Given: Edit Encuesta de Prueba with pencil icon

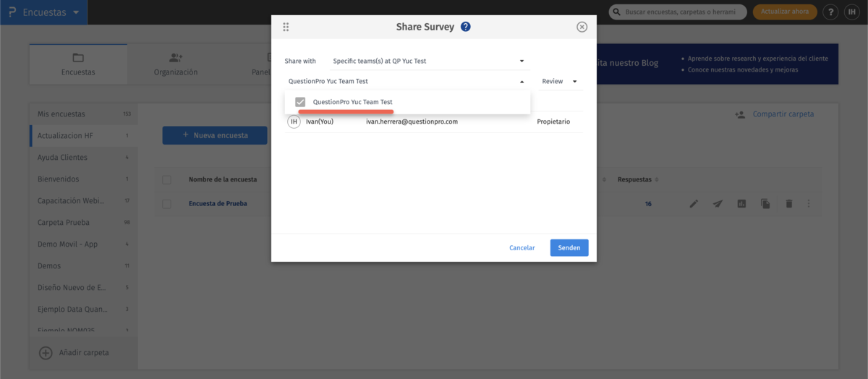Looking at the screenshot, I should click(x=694, y=204).
